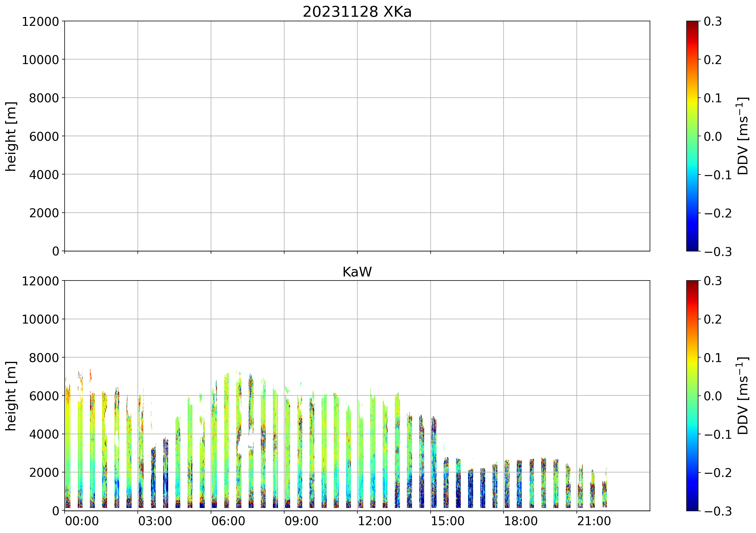Click the top colorbar red 0.3 end
Screen dimensions: 756x533
pos(692,24)
